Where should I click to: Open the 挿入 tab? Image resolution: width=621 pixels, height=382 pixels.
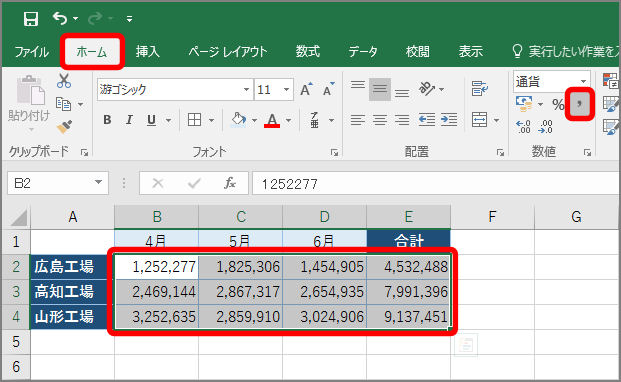tap(147, 51)
